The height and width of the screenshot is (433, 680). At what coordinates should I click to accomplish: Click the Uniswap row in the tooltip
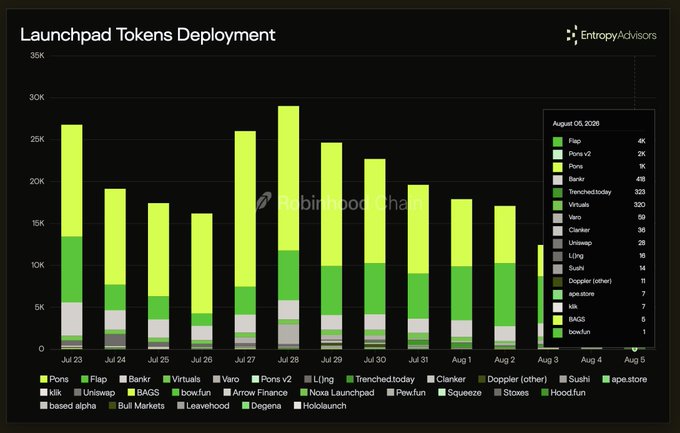599,243
